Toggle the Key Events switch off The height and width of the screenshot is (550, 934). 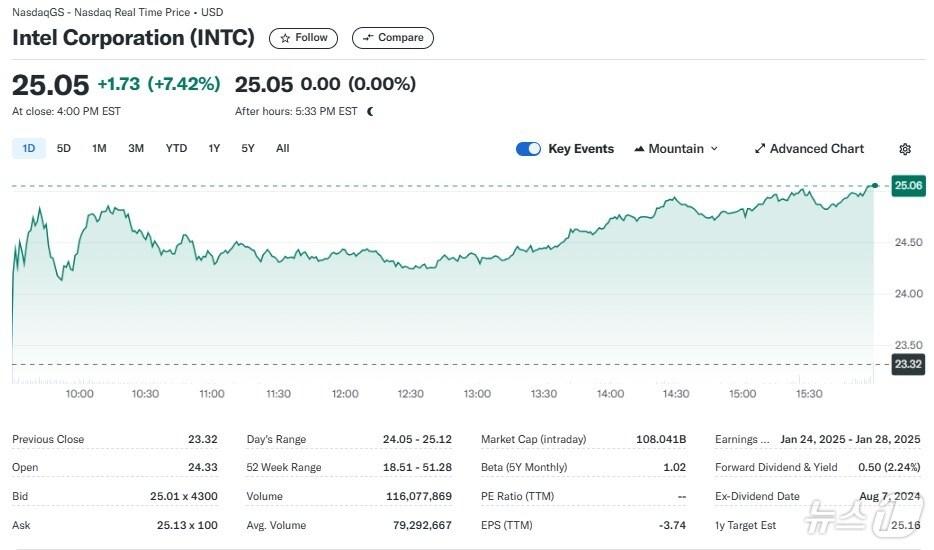[528, 149]
